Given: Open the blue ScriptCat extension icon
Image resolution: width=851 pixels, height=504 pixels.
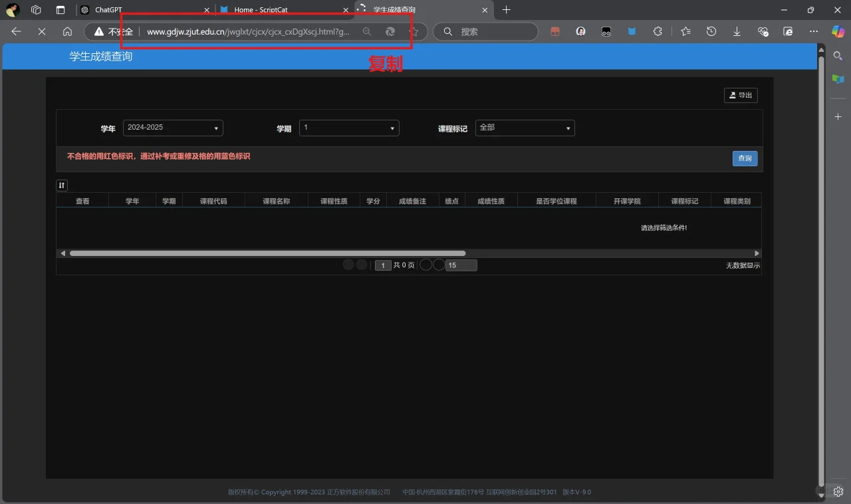Looking at the screenshot, I should click(x=632, y=31).
